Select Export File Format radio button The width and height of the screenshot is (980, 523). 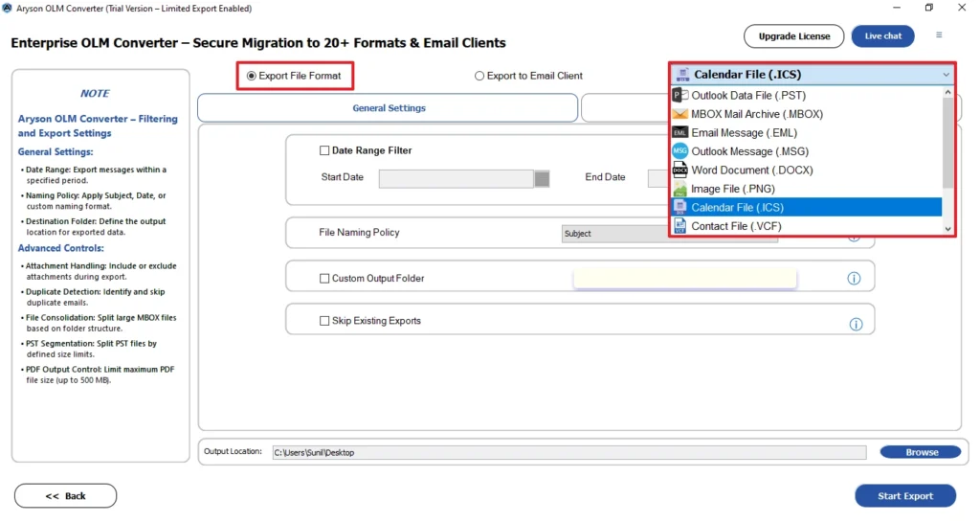pyautogui.click(x=252, y=76)
